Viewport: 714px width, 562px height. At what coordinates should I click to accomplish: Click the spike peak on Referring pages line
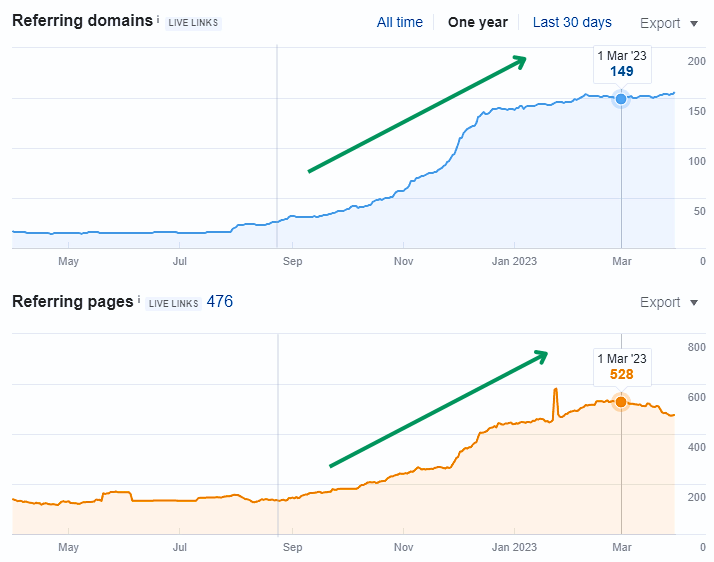[x=555, y=389]
